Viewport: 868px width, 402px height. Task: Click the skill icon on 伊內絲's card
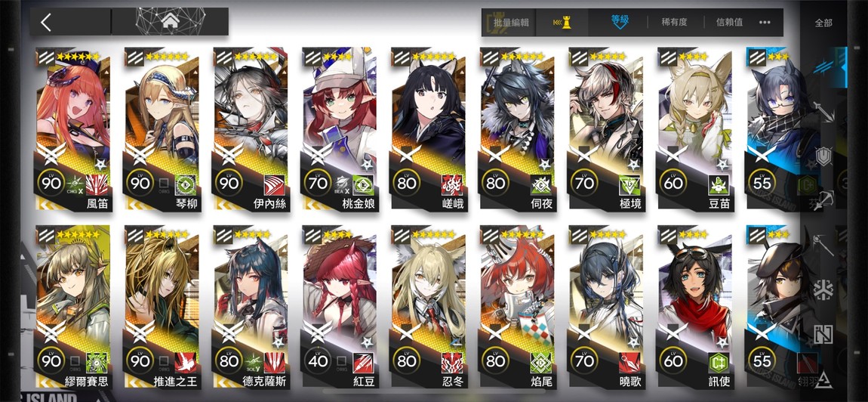tap(275, 184)
